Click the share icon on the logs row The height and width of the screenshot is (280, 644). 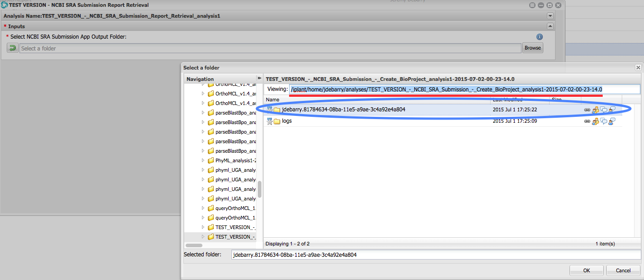(595, 121)
